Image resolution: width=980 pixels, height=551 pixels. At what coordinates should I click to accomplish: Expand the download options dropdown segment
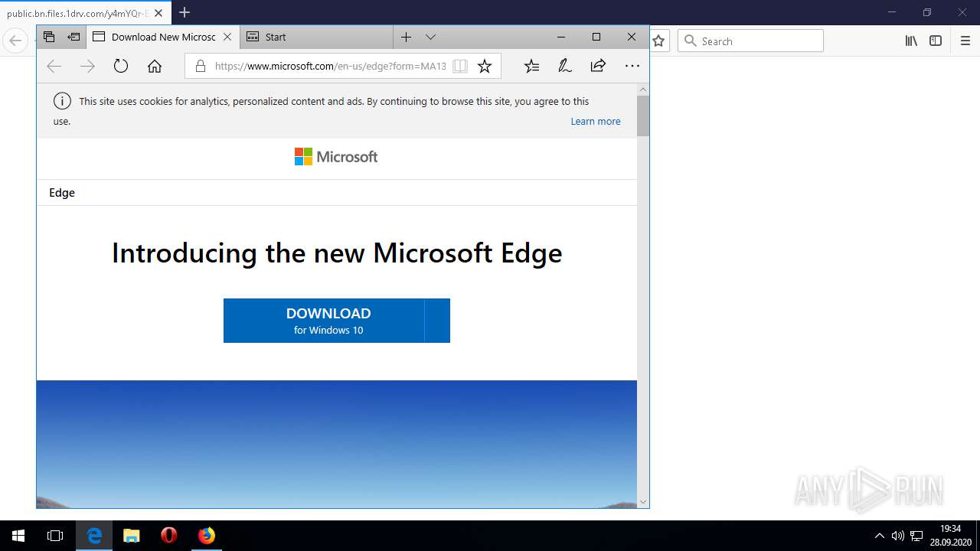(437, 321)
